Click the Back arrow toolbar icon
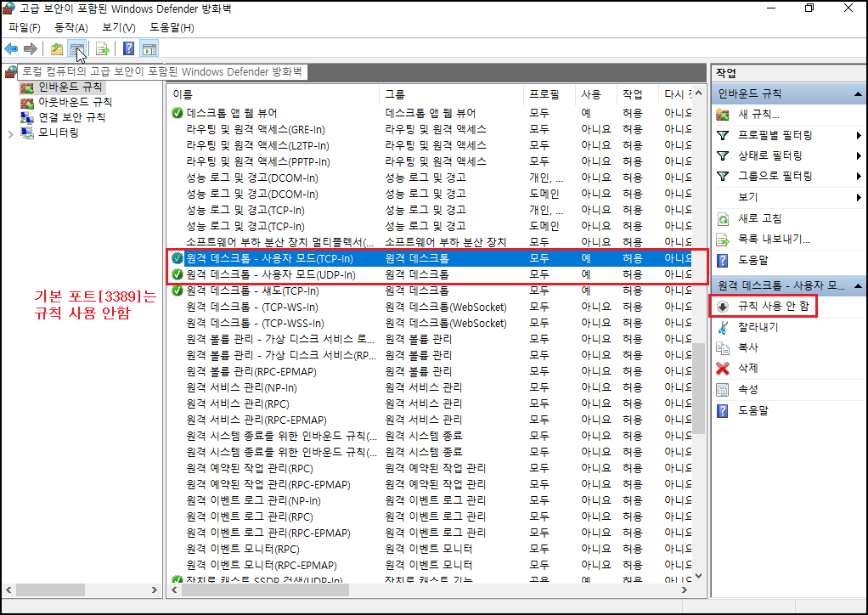Image resolution: width=868 pixels, height=615 pixels. click(11, 48)
